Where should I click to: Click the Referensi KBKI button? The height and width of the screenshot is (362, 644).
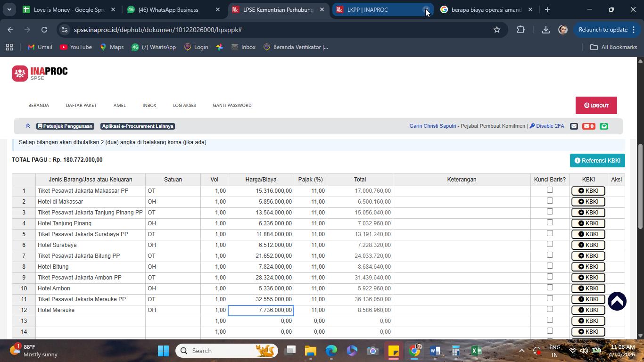coord(597,161)
